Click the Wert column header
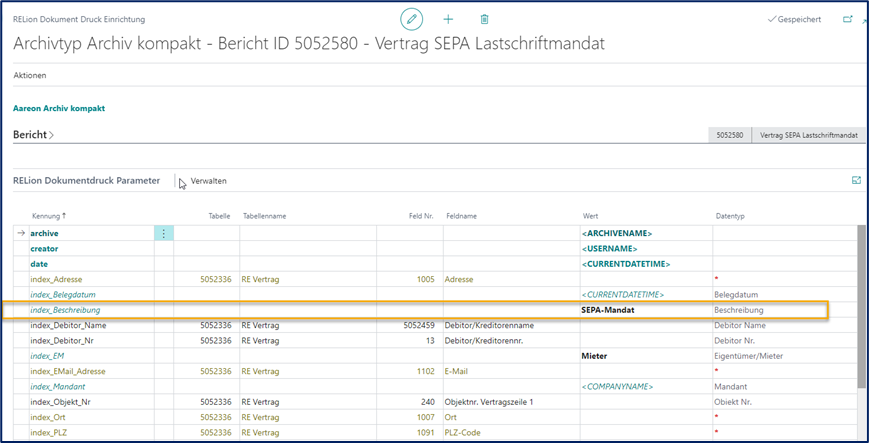 [592, 215]
